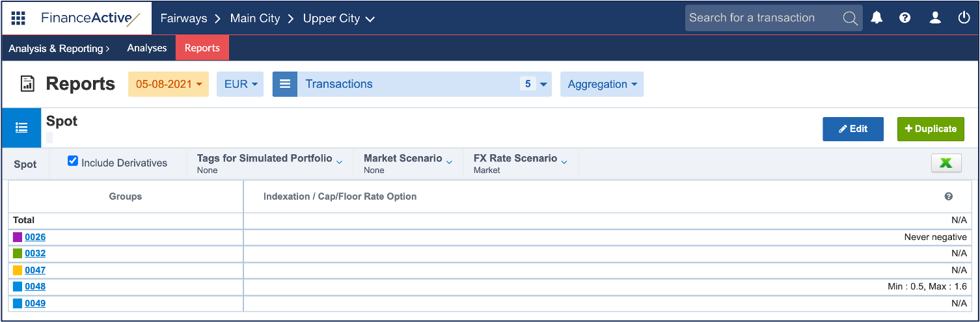Viewport: 980px width, 322px height.
Task: Open the user profile icon
Action: (x=935, y=18)
